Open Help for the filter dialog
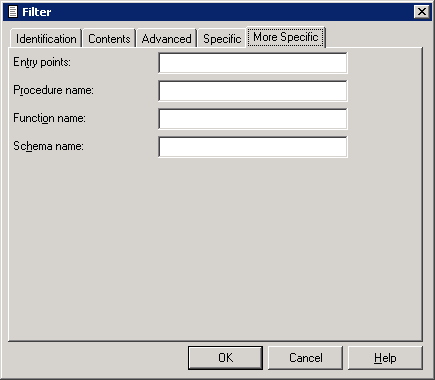This screenshot has height=380, width=435. [x=385, y=358]
